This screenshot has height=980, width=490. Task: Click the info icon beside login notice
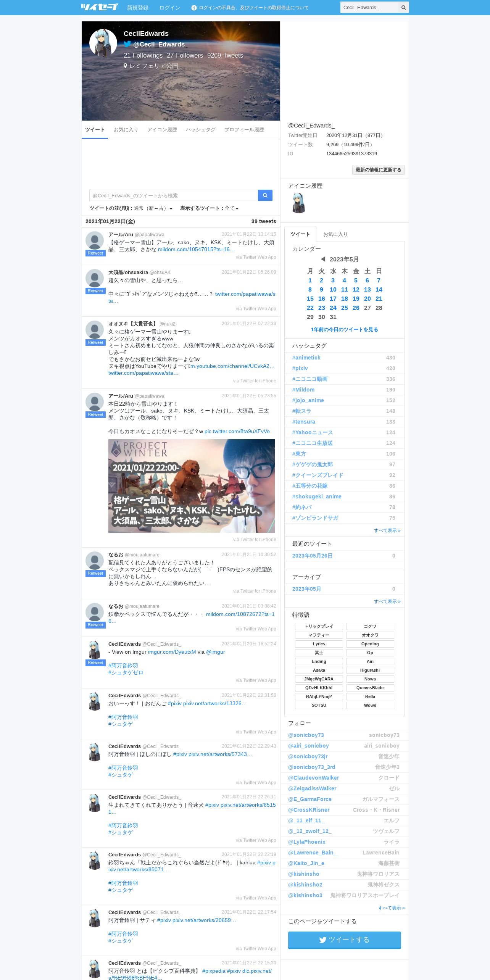click(x=194, y=8)
